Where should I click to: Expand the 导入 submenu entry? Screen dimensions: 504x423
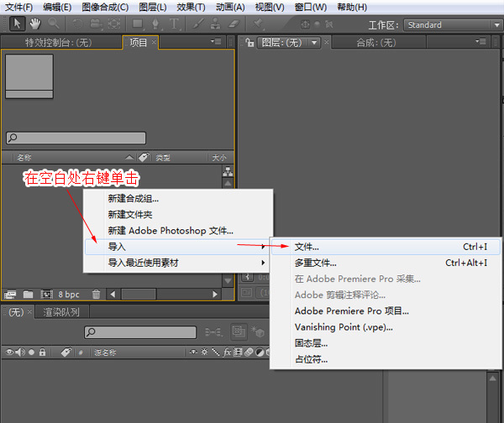178,247
